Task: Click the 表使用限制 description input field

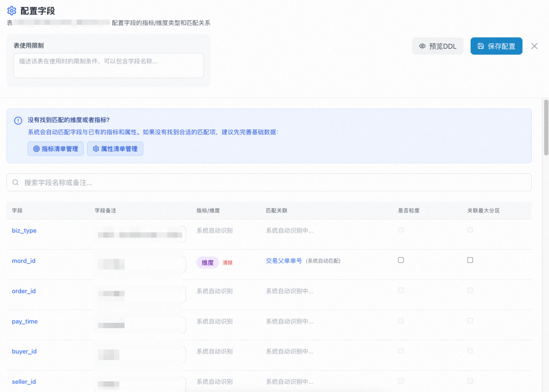Action: click(x=108, y=65)
